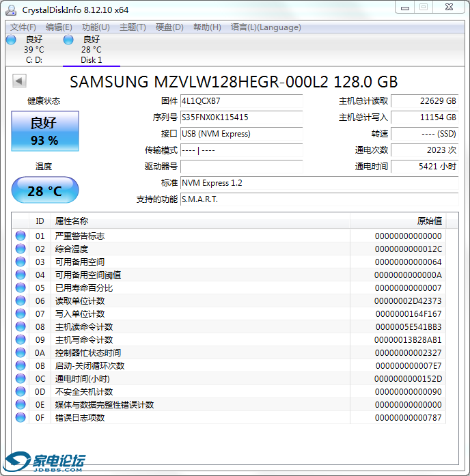The image size is (470, 476).
Task: Select the 读取单位计数 attribute name
Action: click(x=80, y=301)
